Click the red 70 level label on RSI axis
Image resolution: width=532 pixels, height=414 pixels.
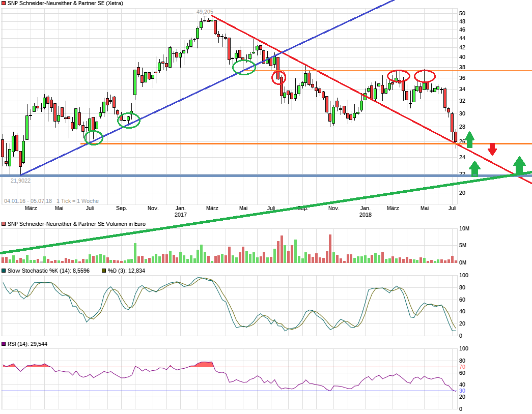pyautogui.click(x=462, y=367)
